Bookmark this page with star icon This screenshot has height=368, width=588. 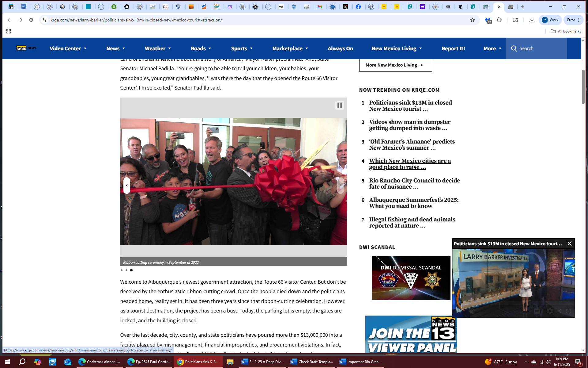[473, 20]
